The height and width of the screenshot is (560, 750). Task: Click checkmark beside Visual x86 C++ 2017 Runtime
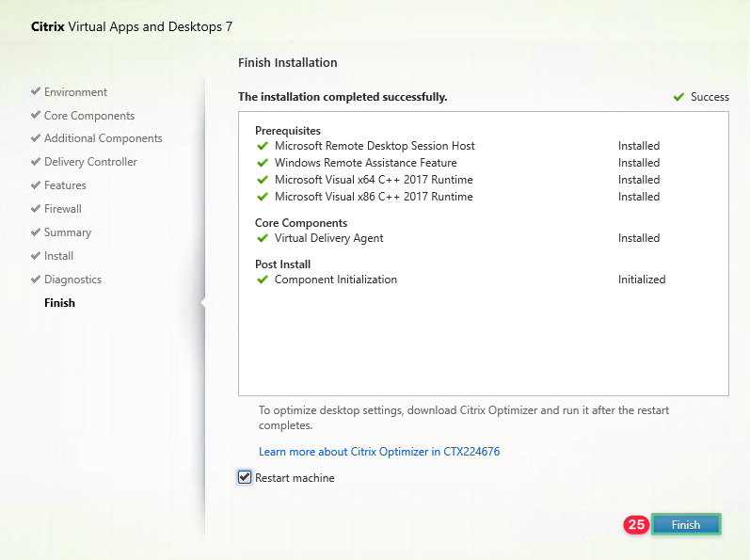[x=263, y=197]
